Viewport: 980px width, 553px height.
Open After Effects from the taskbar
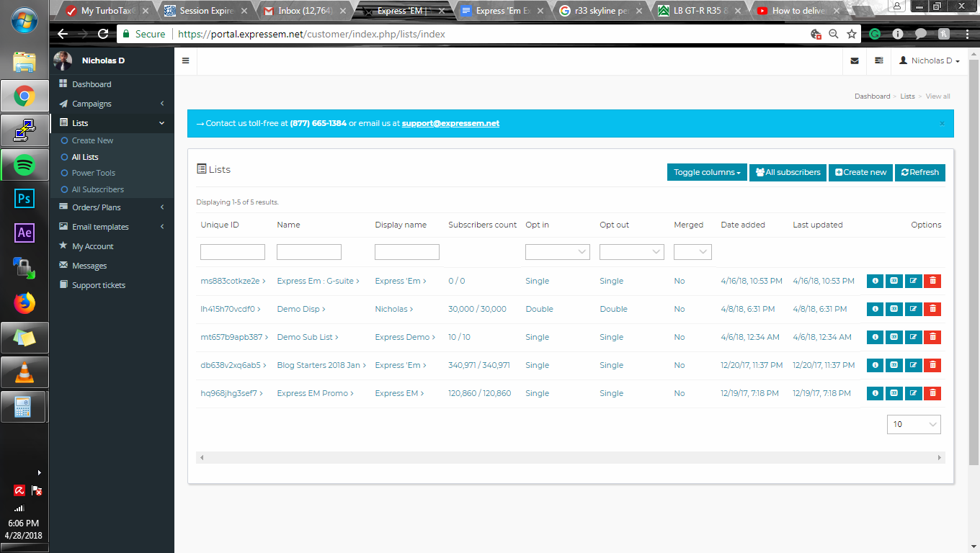pos(24,233)
